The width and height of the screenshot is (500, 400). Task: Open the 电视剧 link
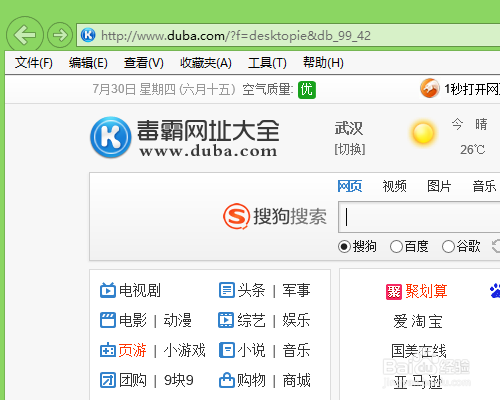(140, 290)
